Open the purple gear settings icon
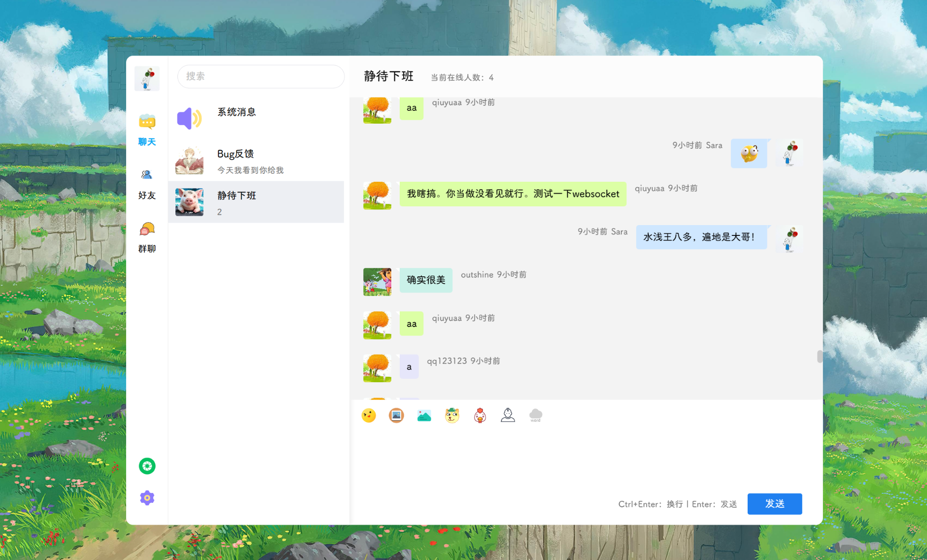 tap(147, 498)
